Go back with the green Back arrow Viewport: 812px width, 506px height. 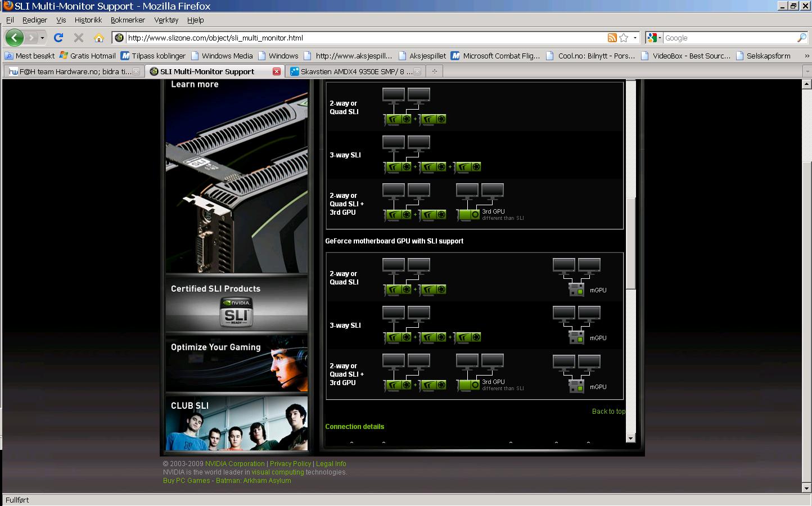point(15,38)
